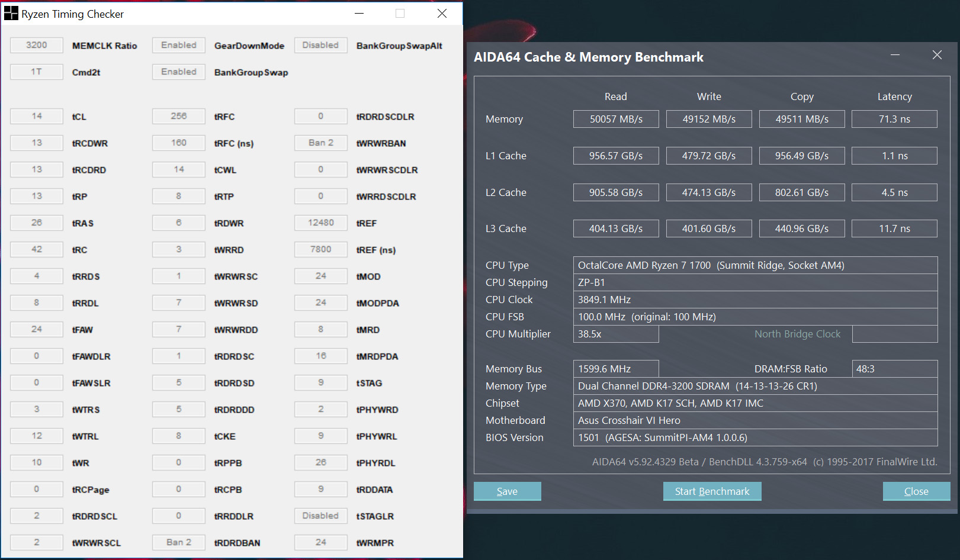Viewport: 960px width, 560px height.
Task: Click the tRDRDBAN field showing Ban 2
Action: 179,542
